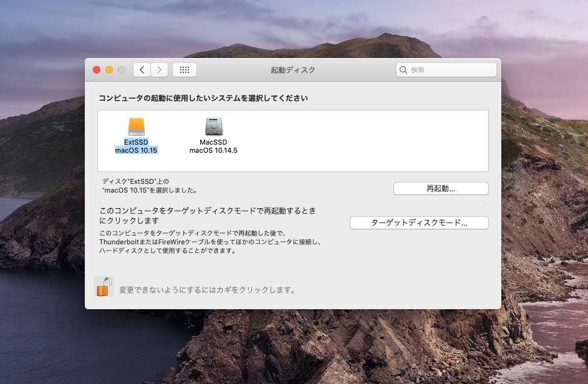Click the macOS 10.15 version label
Screen dimensions: 588x384
(136, 150)
